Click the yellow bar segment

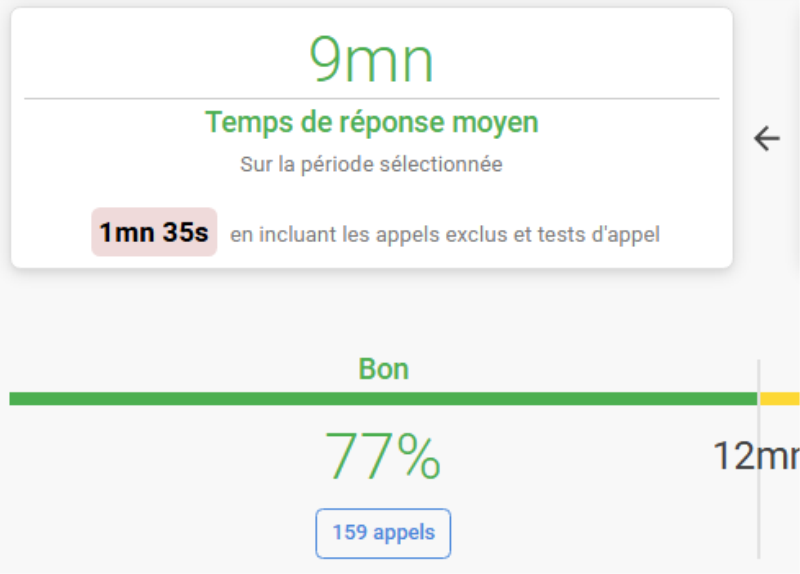tap(780, 398)
